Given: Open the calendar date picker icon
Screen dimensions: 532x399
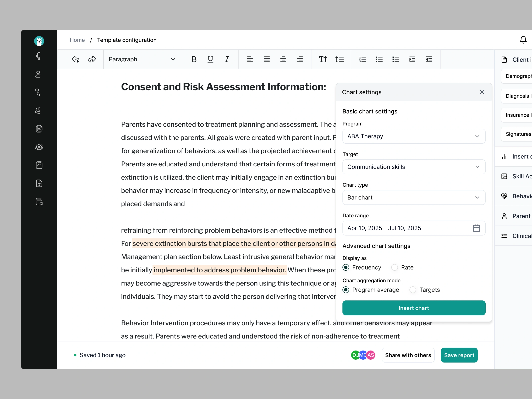Looking at the screenshot, I should (x=476, y=228).
